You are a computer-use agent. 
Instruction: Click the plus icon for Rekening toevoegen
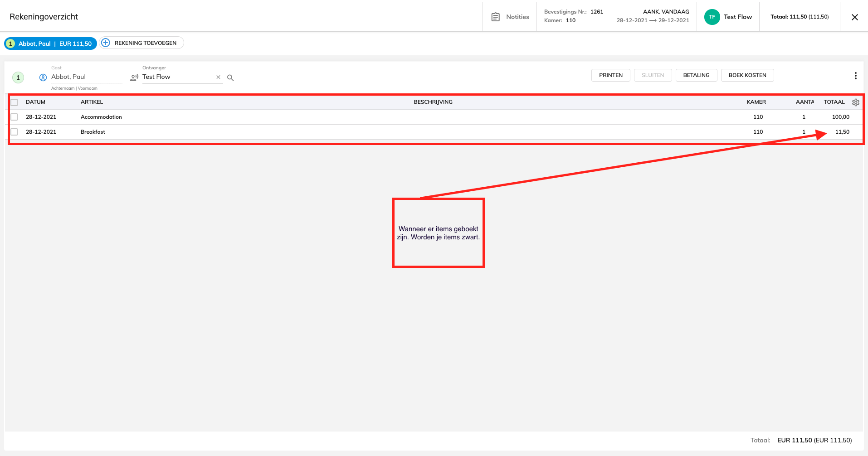point(106,43)
